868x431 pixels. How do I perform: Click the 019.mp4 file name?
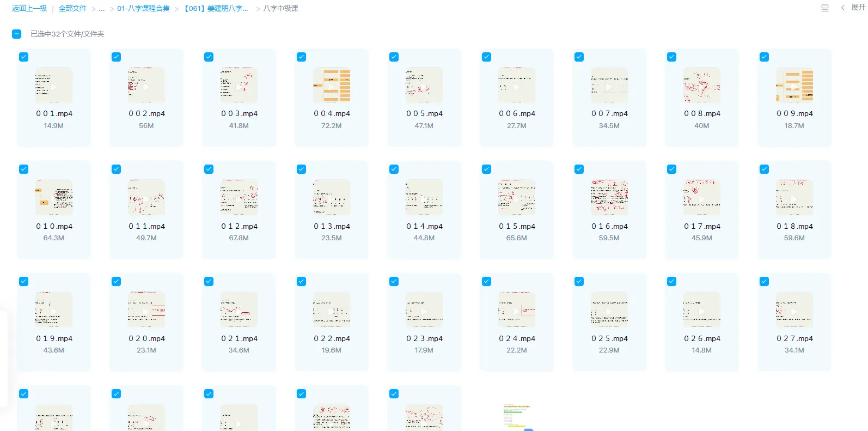point(54,338)
